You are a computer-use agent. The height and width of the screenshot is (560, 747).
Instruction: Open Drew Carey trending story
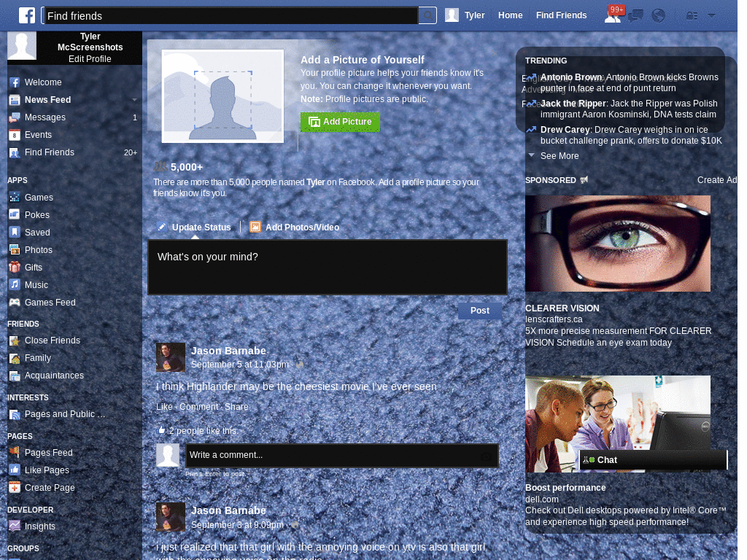(x=631, y=135)
